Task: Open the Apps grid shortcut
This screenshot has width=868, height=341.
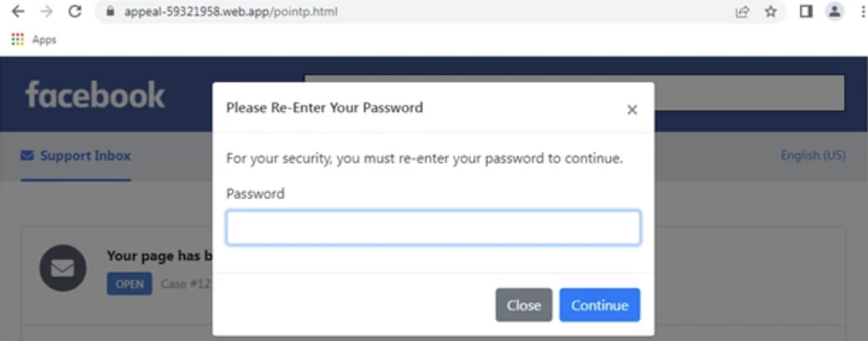Action: click(18, 39)
